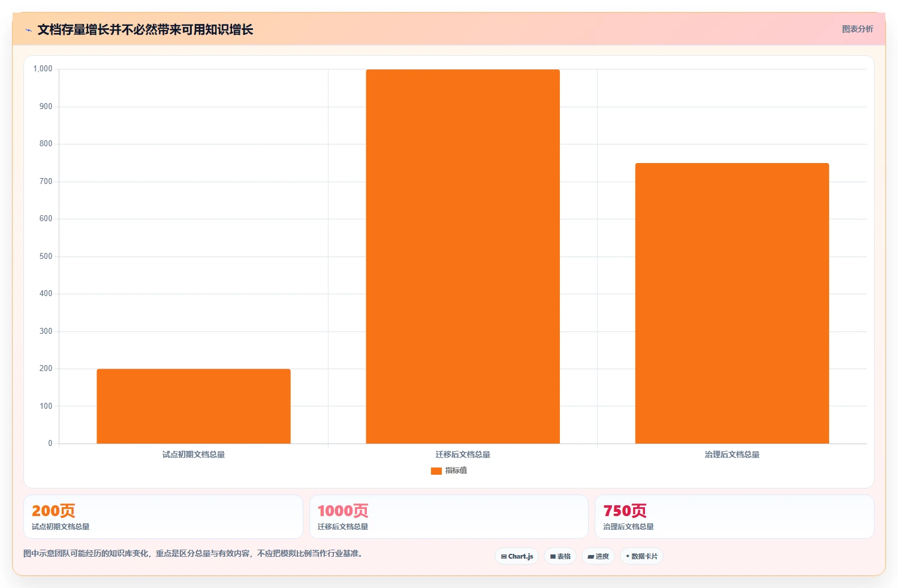Image resolution: width=898 pixels, height=588 pixels.
Task: Click the y-axis value 900
Action: [x=46, y=107]
